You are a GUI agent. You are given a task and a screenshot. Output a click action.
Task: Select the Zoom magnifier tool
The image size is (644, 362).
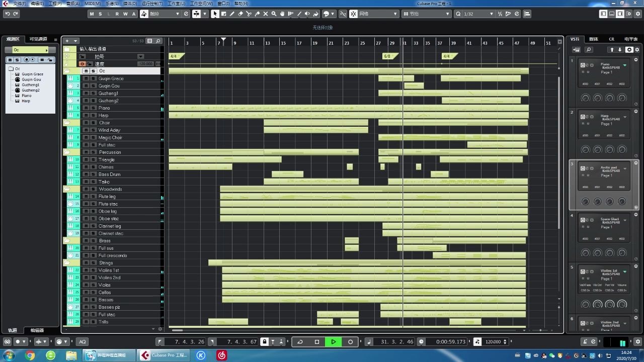pyautogui.click(x=274, y=14)
